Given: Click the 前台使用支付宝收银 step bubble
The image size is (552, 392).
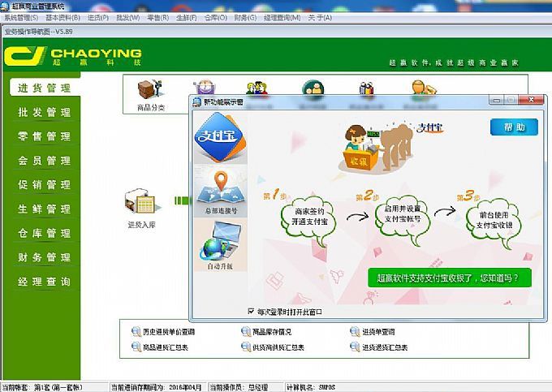Looking at the screenshot, I should (x=494, y=221).
